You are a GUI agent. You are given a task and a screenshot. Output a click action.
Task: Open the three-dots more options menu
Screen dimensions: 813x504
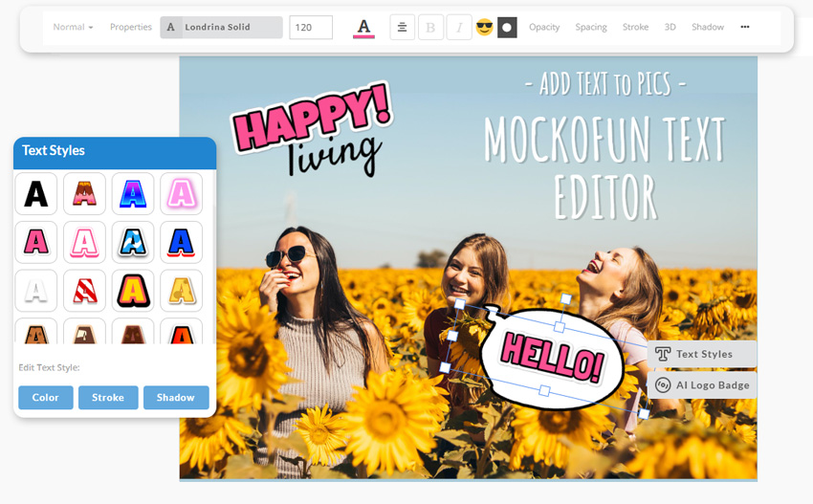coord(744,27)
